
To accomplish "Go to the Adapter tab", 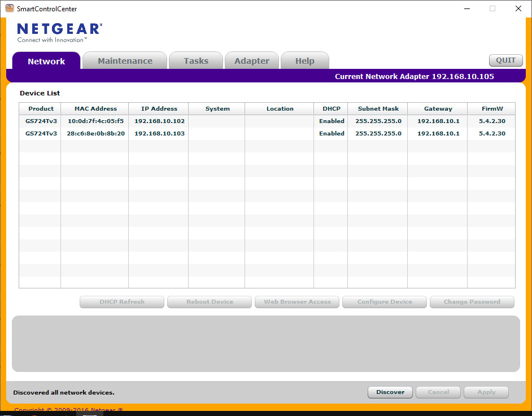I will click(x=252, y=61).
